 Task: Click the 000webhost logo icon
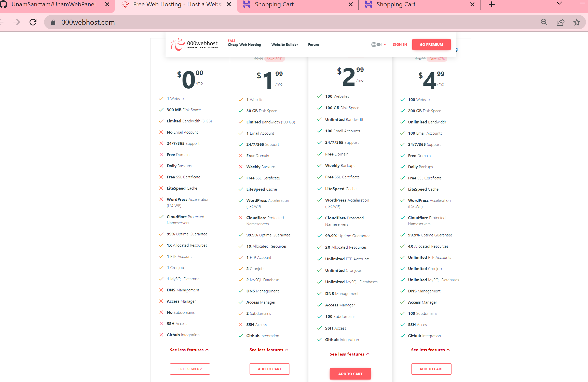(x=177, y=44)
